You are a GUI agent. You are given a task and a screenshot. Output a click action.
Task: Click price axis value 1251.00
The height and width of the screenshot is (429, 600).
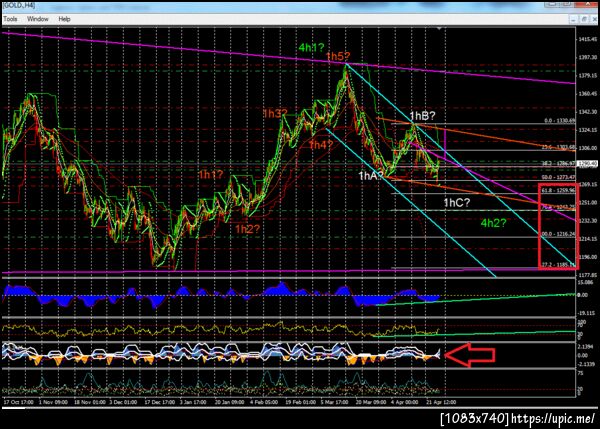click(588, 202)
